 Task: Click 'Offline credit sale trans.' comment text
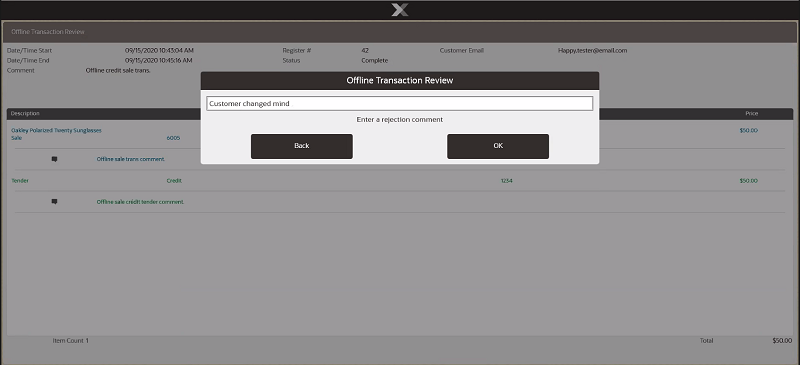click(x=118, y=70)
